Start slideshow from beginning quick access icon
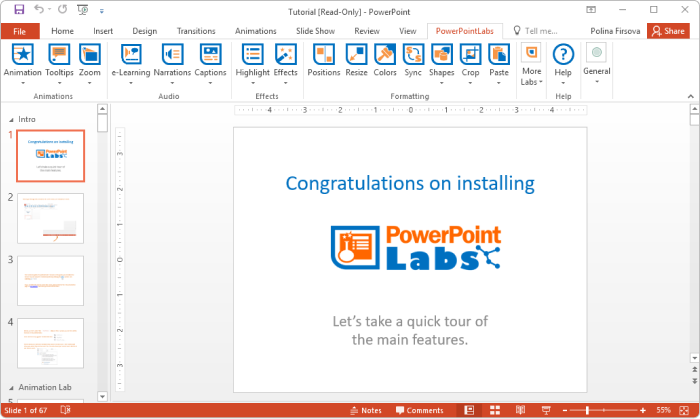Screen dimensions: 700x419 coord(83,9)
